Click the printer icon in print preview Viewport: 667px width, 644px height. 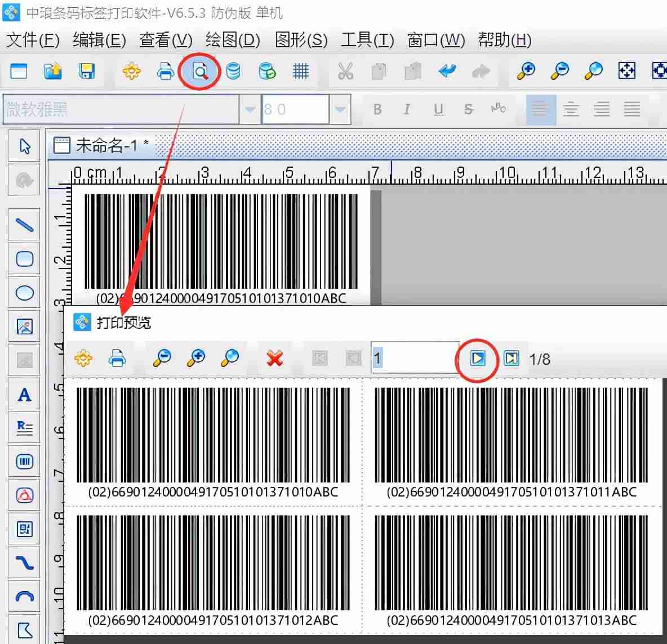click(117, 359)
